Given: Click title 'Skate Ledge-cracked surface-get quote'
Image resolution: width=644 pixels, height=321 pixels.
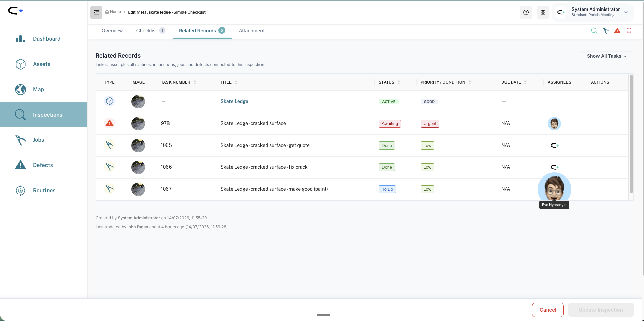Looking at the screenshot, I should coord(265,145).
